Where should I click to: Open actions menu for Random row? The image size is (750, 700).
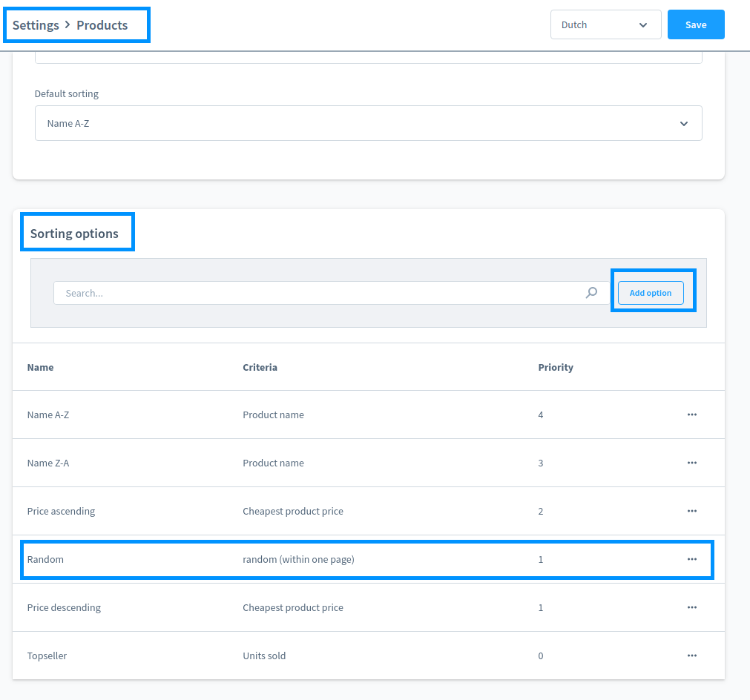click(691, 559)
